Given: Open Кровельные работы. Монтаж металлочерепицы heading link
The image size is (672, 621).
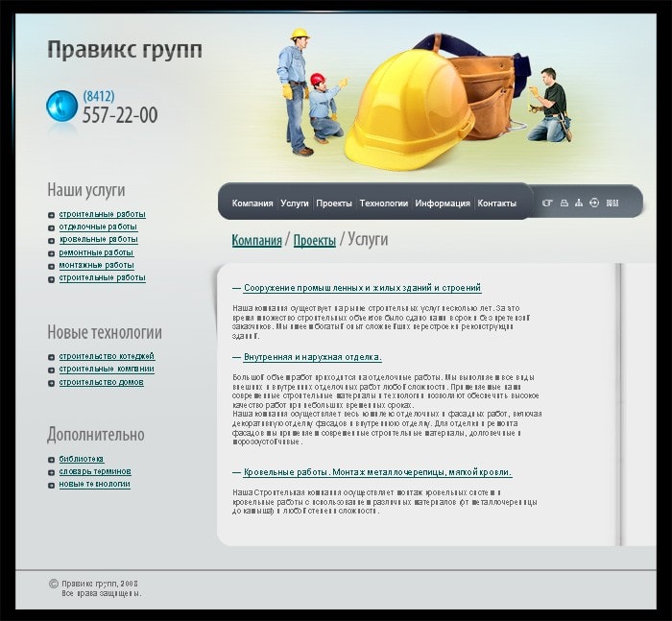Looking at the screenshot, I should 377,472.
